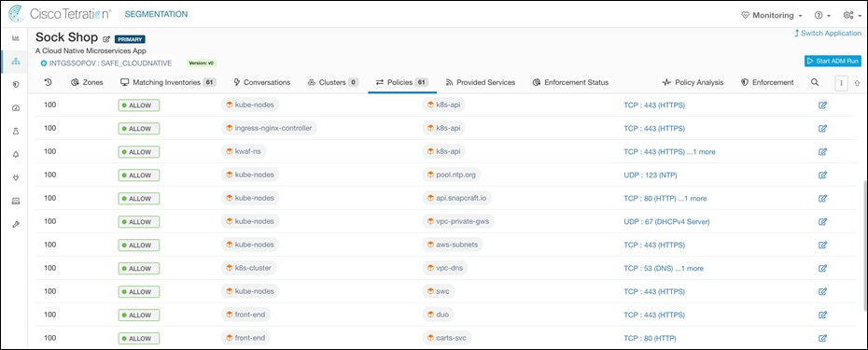The height and width of the screenshot is (350, 868).
Task: Switch to the Zones tab
Action: 87,82
